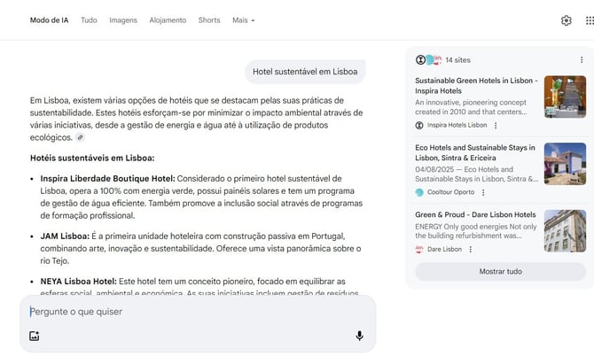Viewport: 594px width, 364px height.
Task: Click the 'Green & Proud - Dare Lisbon Hotels' thumbnail
Action: coord(565,230)
